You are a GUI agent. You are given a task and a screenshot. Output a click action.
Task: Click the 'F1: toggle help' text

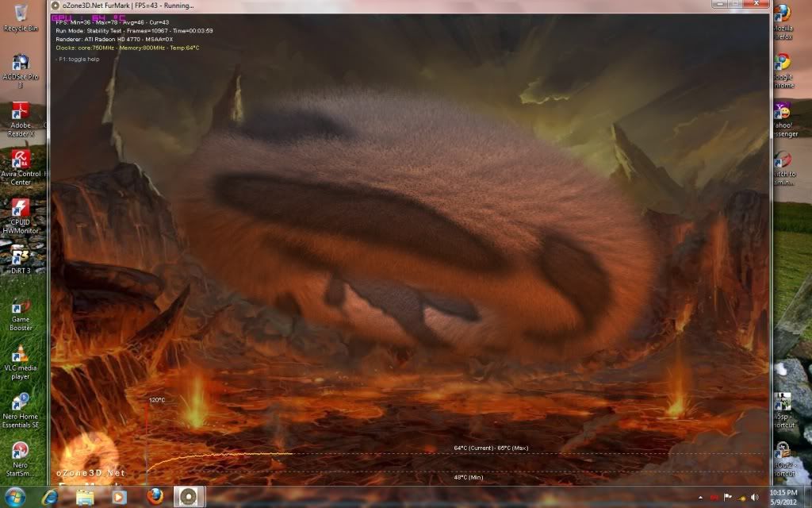point(78,59)
